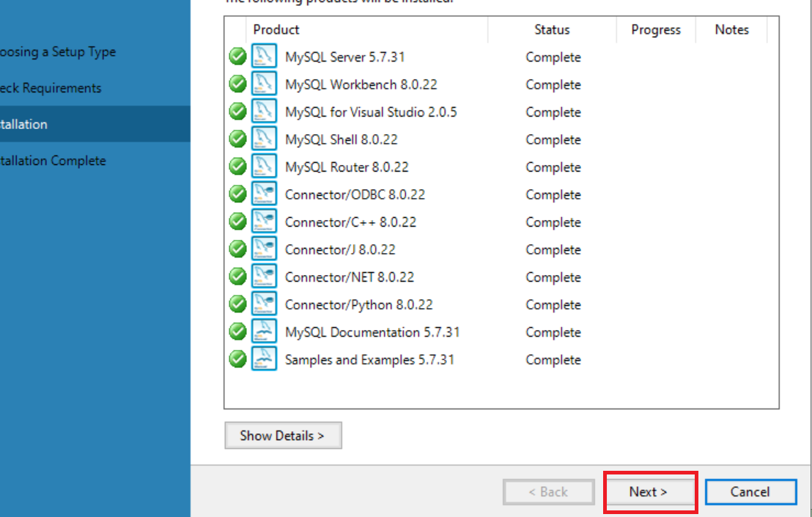The image size is (812, 517).
Task: Click green checkmark beside Samples and Examples
Action: (237, 358)
